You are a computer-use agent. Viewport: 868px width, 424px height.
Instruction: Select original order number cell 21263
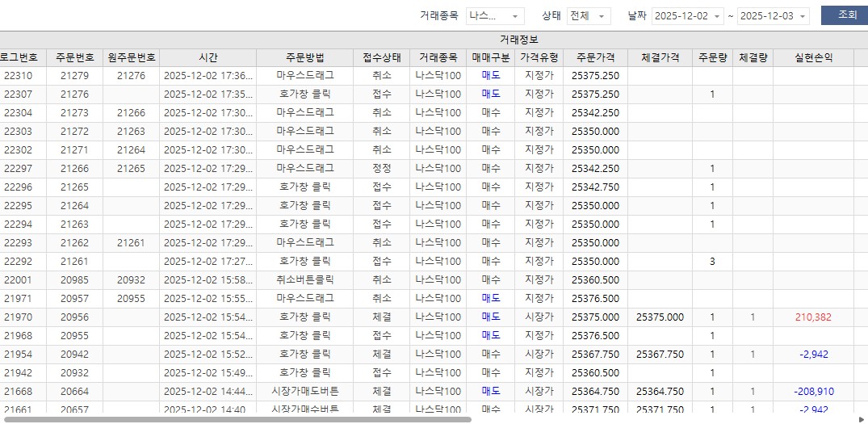click(x=131, y=132)
